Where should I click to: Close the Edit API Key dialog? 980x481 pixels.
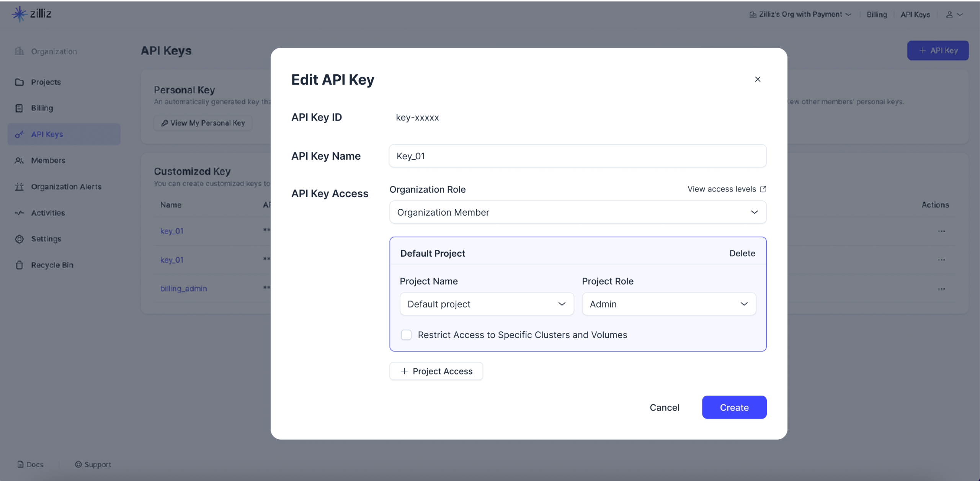point(758,79)
